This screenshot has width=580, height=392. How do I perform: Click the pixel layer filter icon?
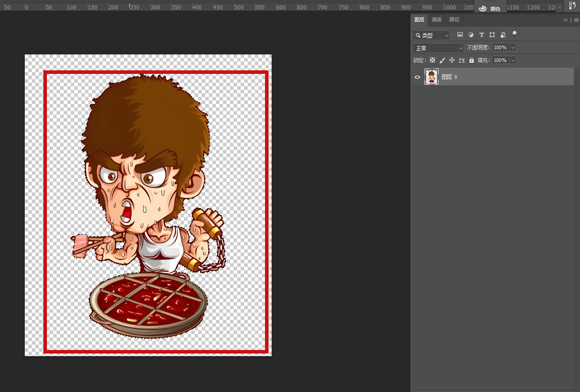tap(460, 35)
